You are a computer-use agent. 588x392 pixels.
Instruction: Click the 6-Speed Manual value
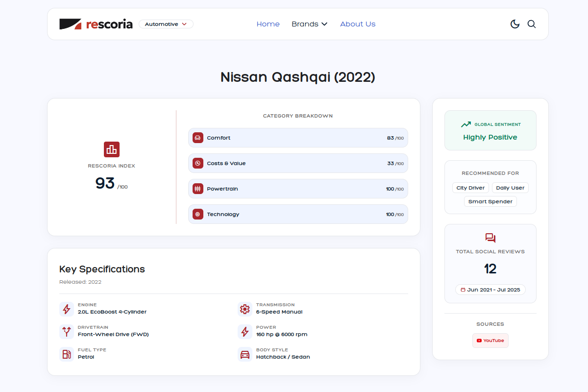pyautogui.click(x=279, y=312)
